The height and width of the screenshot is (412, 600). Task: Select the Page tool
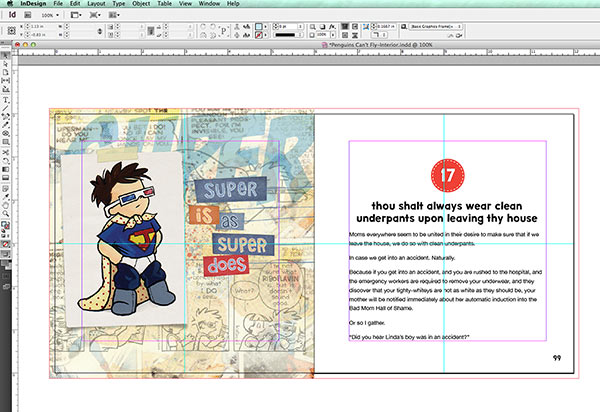tap(5, 72)
